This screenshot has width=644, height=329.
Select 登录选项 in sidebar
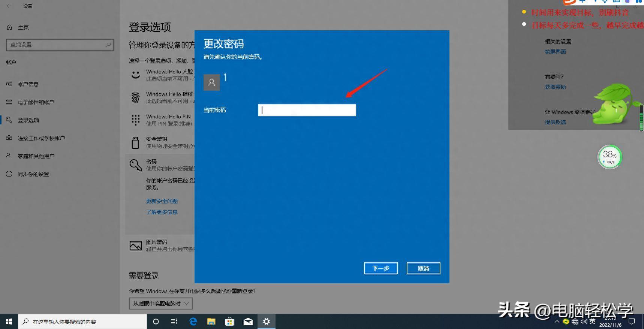[x=28, y=120]
